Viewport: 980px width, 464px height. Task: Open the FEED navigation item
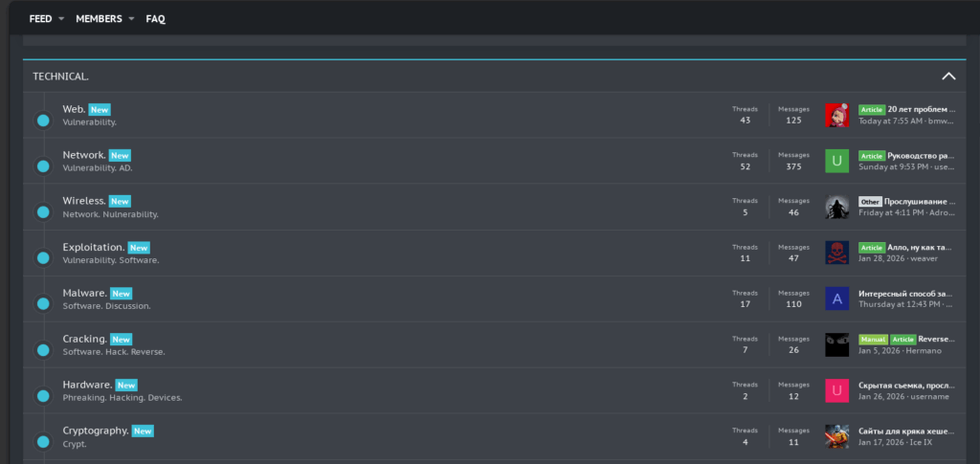pos(40,19)
